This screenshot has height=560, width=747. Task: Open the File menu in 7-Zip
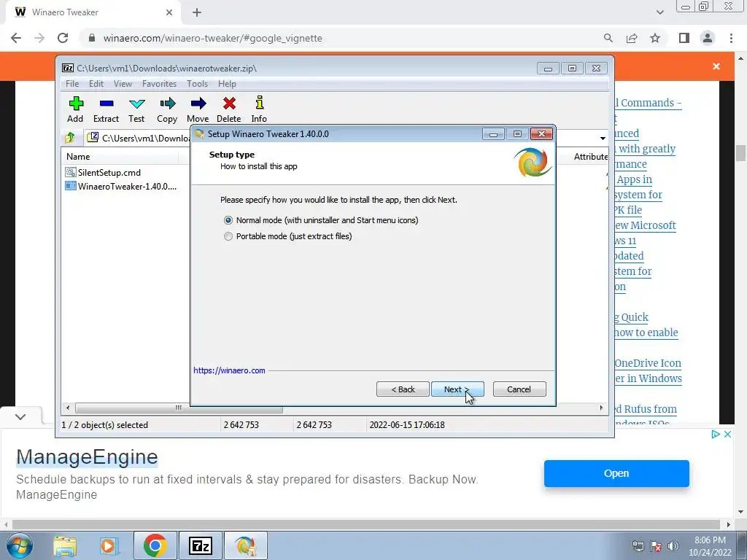(x=72, y=84)
